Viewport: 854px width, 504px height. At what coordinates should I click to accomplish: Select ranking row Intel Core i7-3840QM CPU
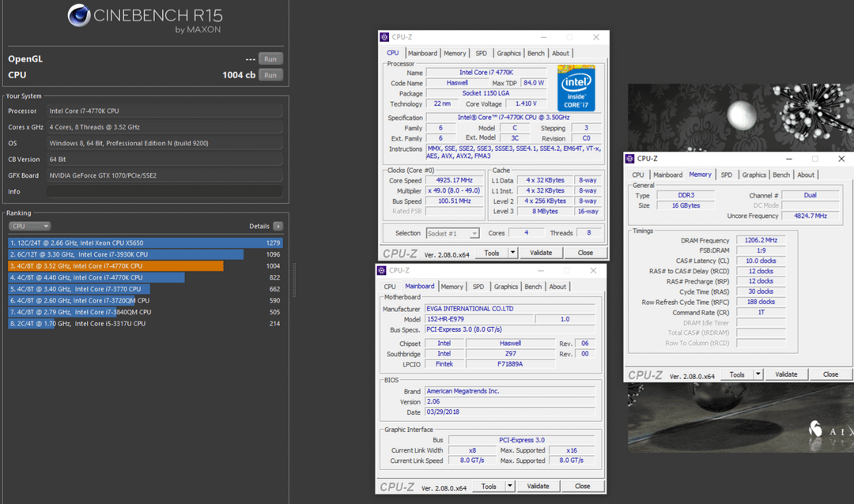145,312
